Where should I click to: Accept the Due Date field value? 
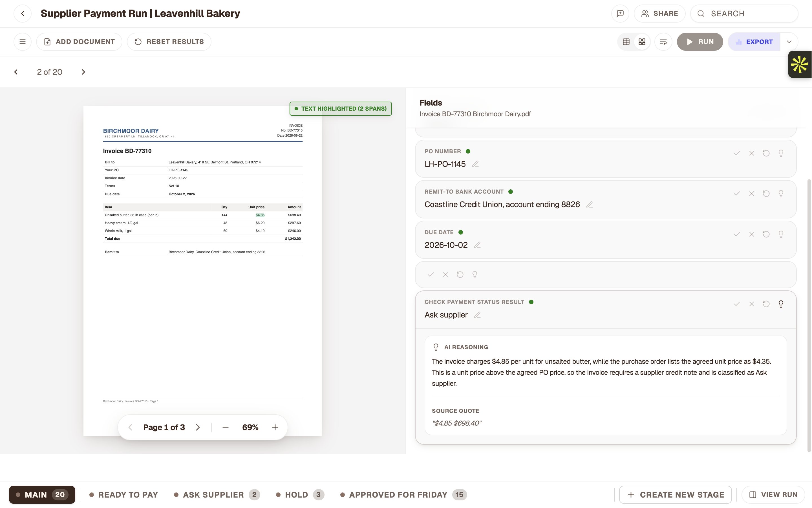(737, 234)
